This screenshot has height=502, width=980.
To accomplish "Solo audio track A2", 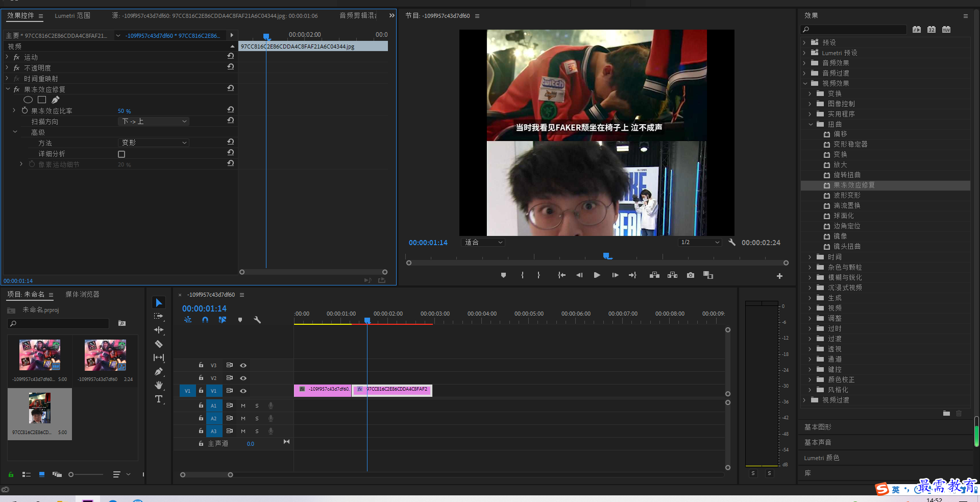I will click(x=257, y=418).
